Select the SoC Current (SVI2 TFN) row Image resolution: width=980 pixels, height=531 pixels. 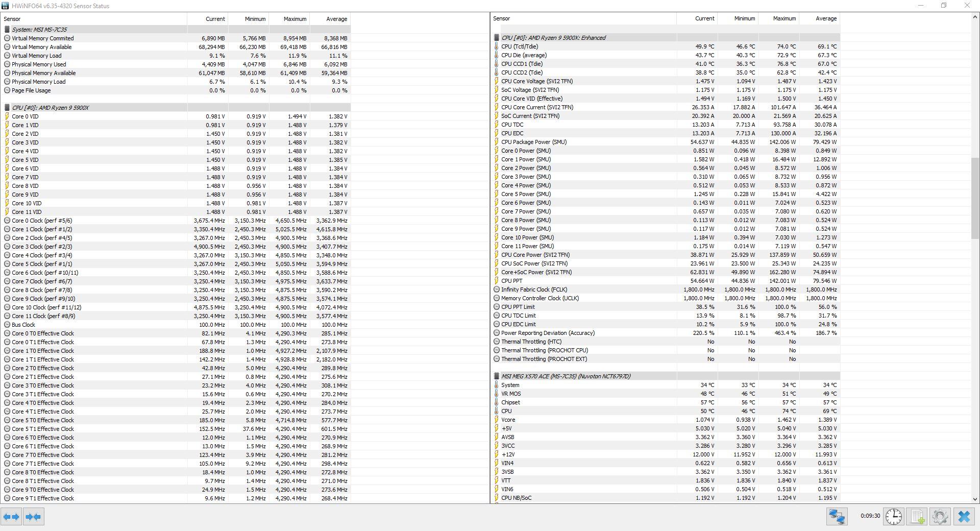click(x=666, y=116)
